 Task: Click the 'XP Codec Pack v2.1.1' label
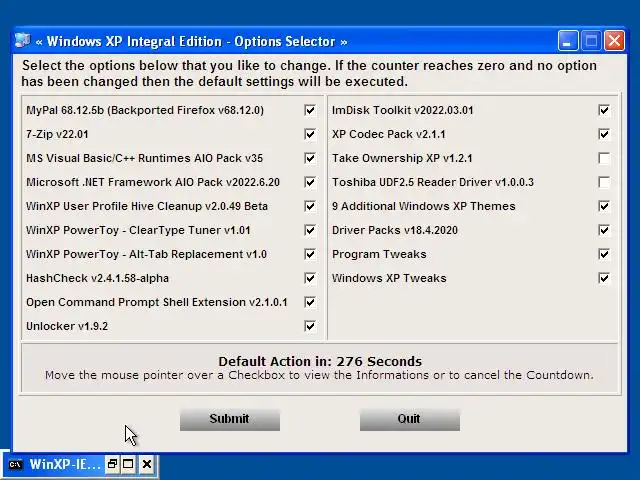tap(389, 134)
